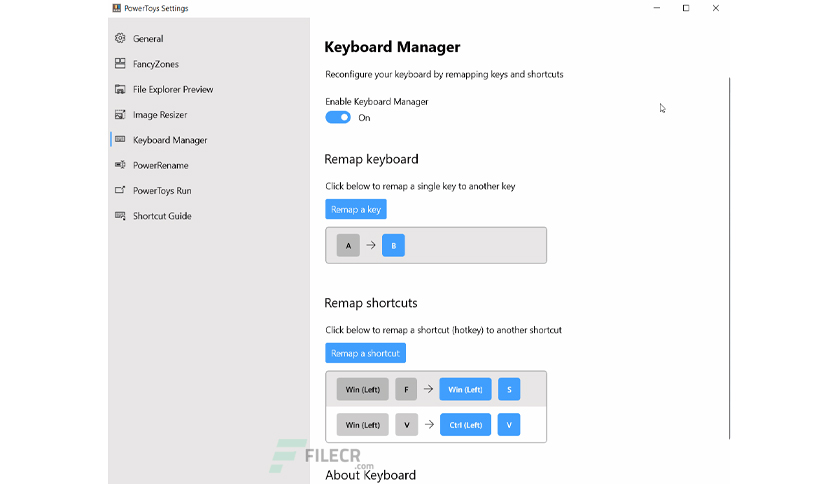The width and height of the screenshot is (836, 484).
Task: Click blue Win (Left) key beside S
Action: tap(465, 389)
